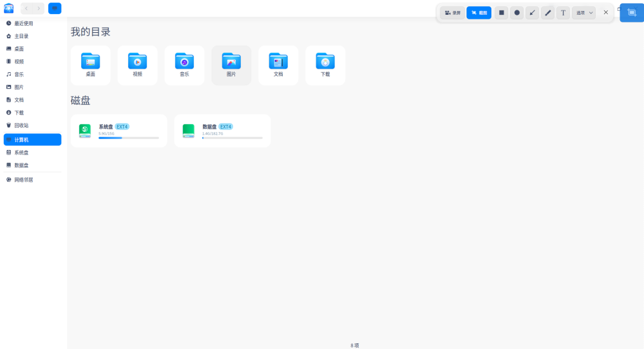
Task: Open the 系统盘 EXT4 disk
Action: pyautogui.click(x=118, y=131)
